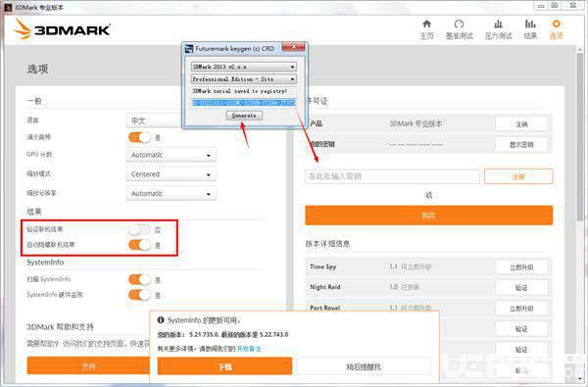This screenshot has height=387, width=588.
Task: Open the scaling resolution Automatic dropdown
Action: pos(171,194)
